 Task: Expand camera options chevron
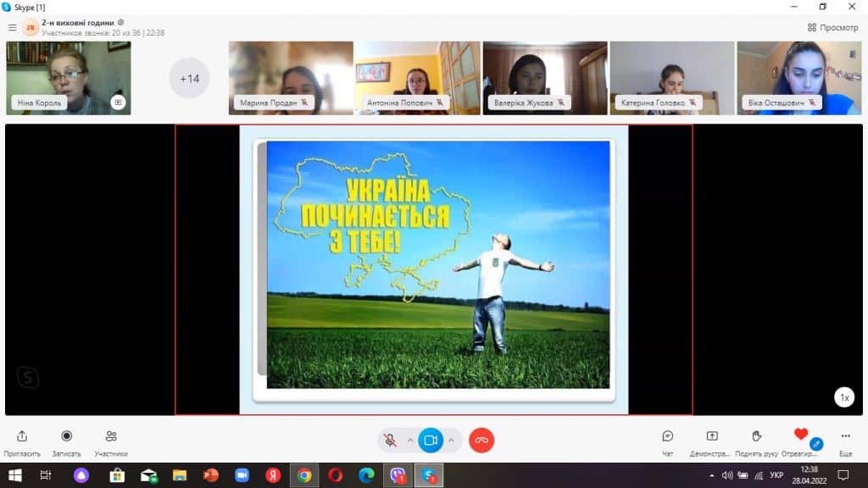451,441
